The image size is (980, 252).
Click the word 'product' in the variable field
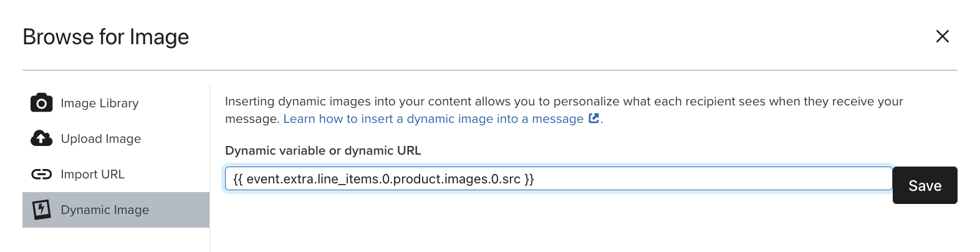[416, 180]
